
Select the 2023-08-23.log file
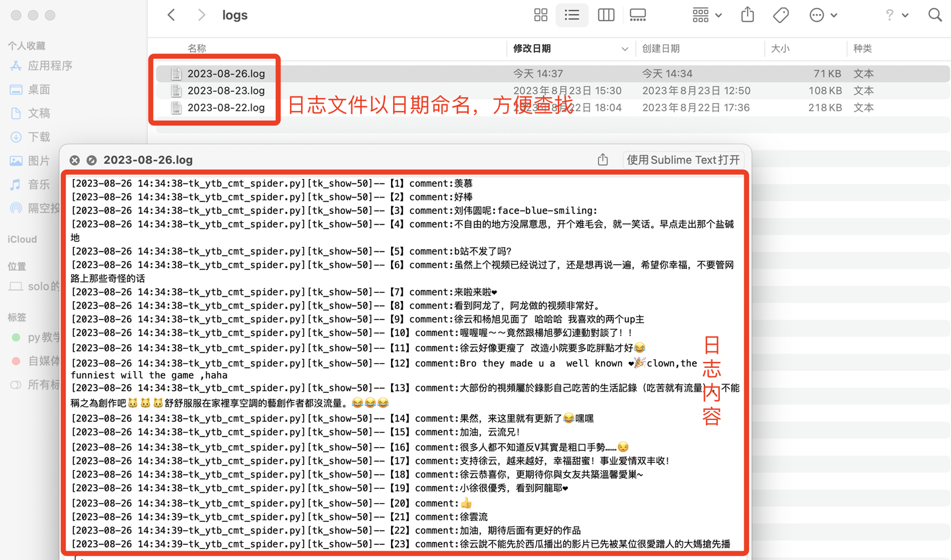click(x=226, y=90)
